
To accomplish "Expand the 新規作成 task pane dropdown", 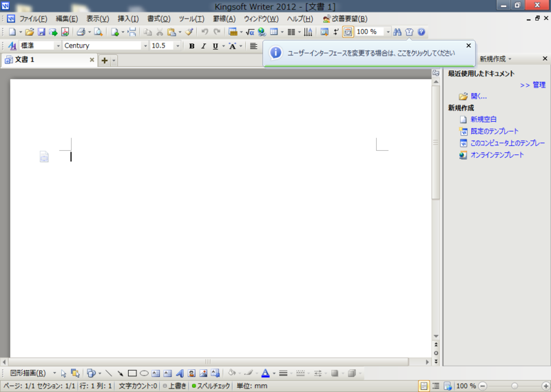I will [510, 59].
